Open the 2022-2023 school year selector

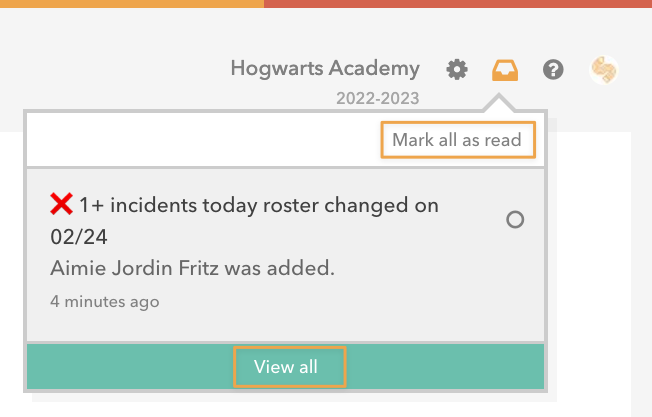coord(378,98)
